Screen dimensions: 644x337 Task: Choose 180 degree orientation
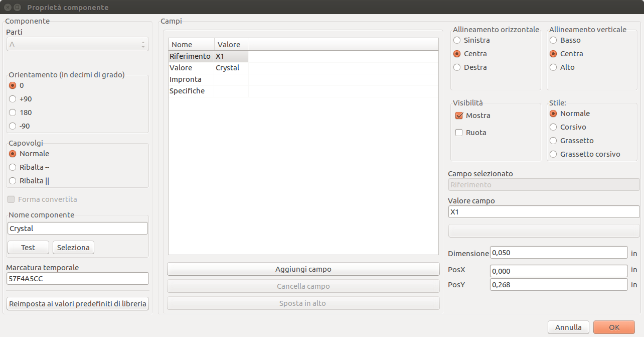[x=13, y=113]
